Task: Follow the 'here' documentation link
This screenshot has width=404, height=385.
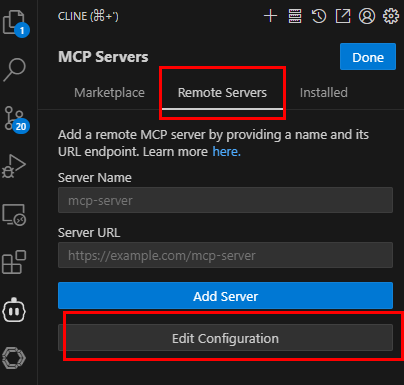Action: pyautogui.click(x=226, y=152)
